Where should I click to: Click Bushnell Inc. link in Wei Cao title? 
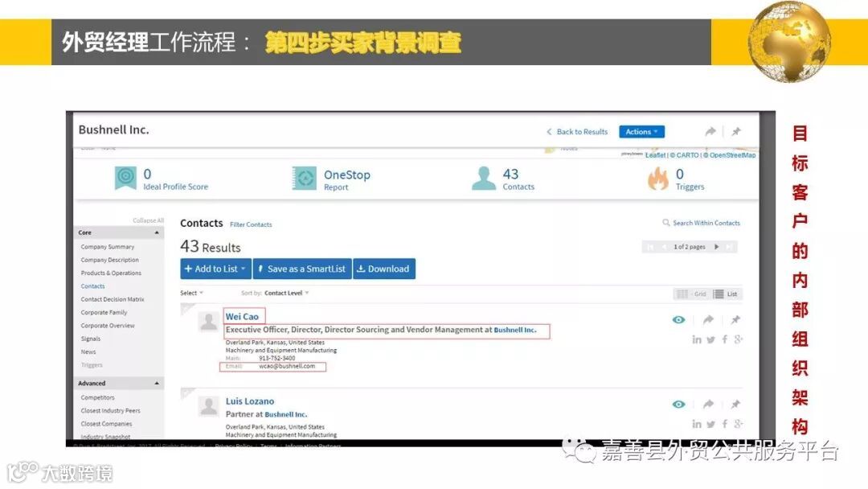point(515,330)
